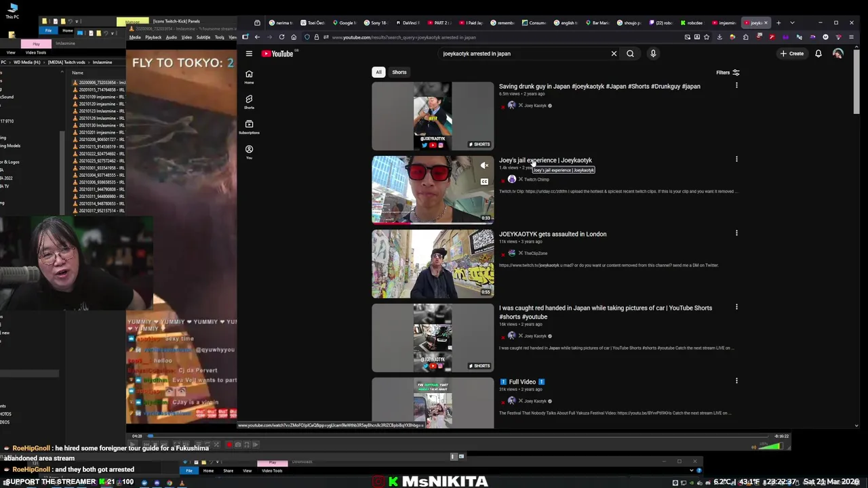Switch to the Bar Mario browser tab
The height and width of the screenshot is (488, 868).
[596, 22]
